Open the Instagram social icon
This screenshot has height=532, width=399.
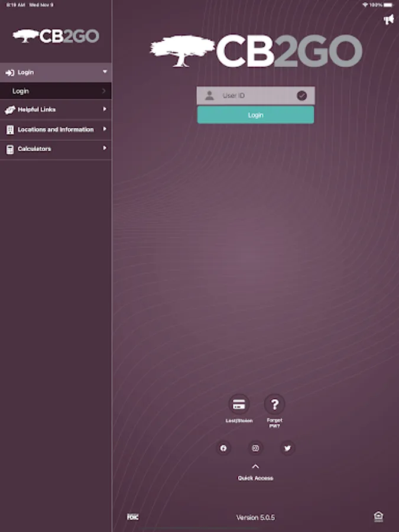coord(255,448)
